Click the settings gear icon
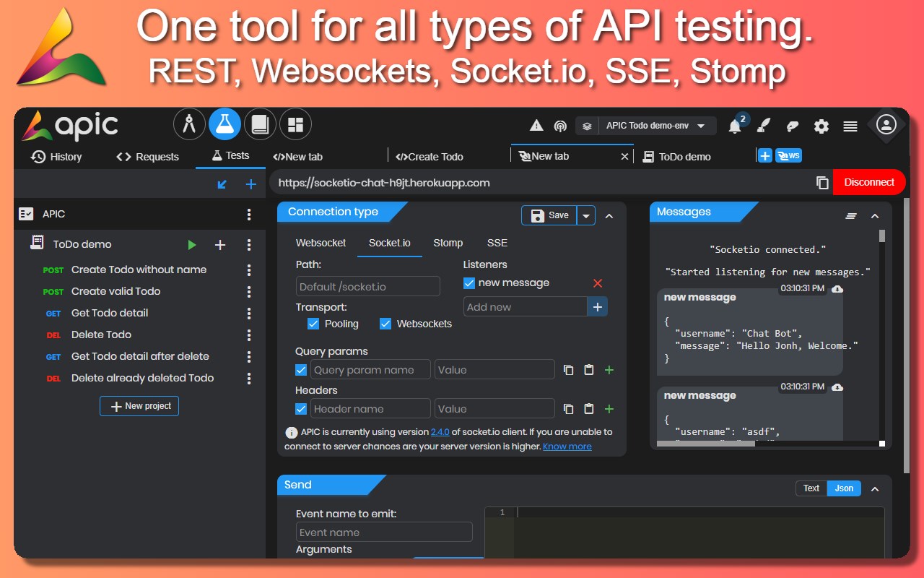This screenshot has height=578, width=924. click(821, 126)
